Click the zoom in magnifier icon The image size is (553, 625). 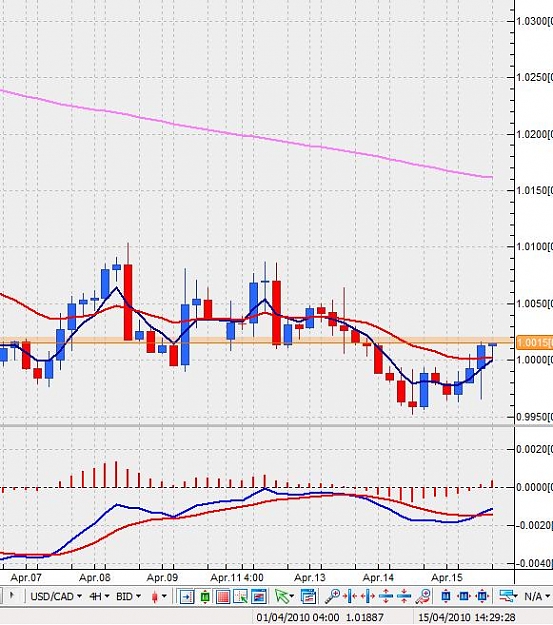tap(332, 597)
